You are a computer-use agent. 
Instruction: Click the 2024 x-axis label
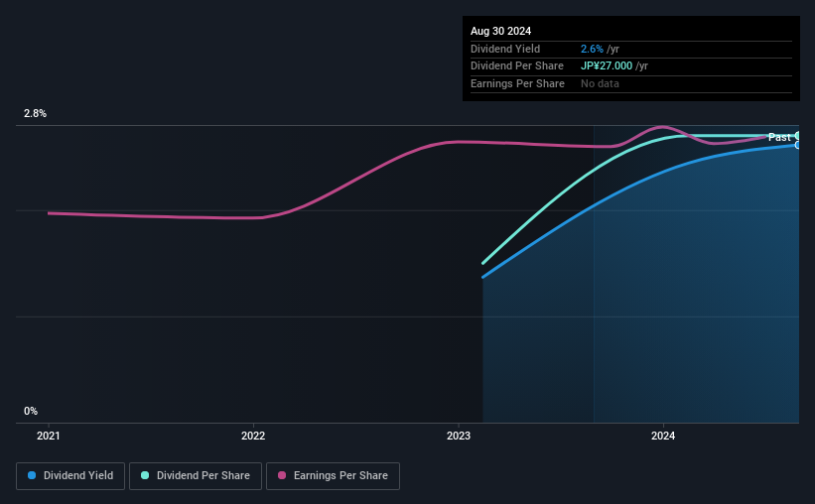coord(663,436)
